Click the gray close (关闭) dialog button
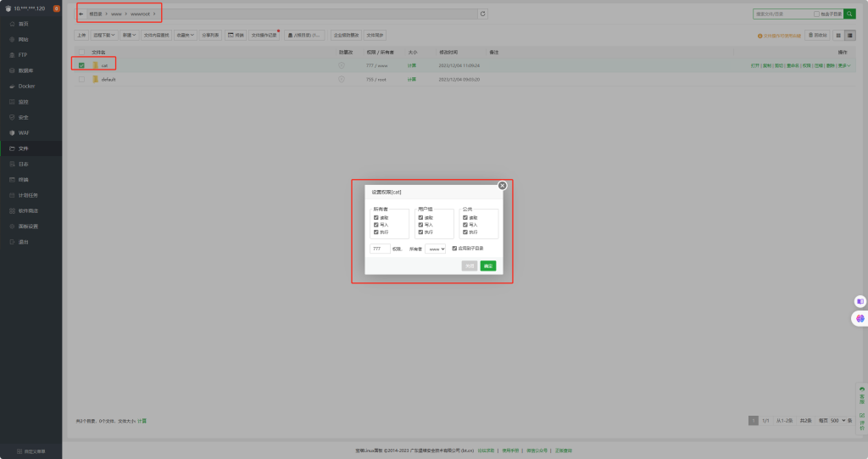This screenshot has height=459, width=868. pos(470,266)
